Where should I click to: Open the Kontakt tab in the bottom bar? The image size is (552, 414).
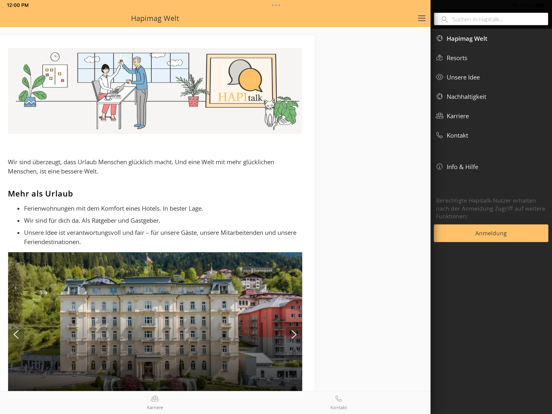click(338, 402)
